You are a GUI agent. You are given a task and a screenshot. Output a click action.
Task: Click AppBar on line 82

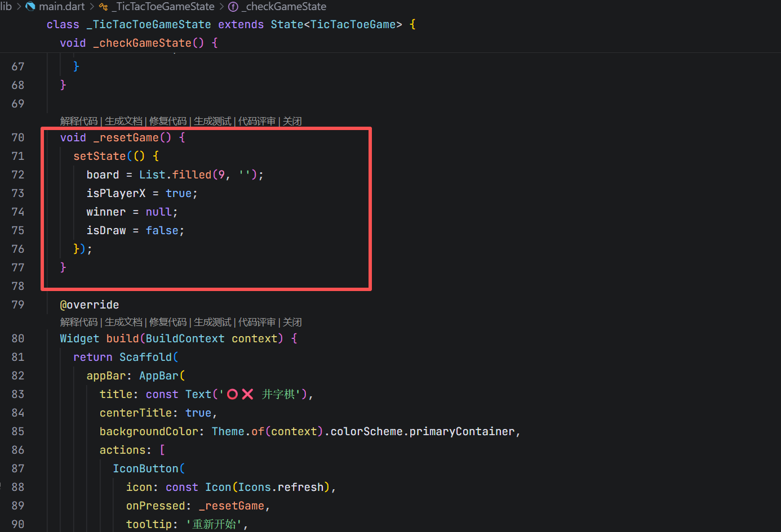159,376
